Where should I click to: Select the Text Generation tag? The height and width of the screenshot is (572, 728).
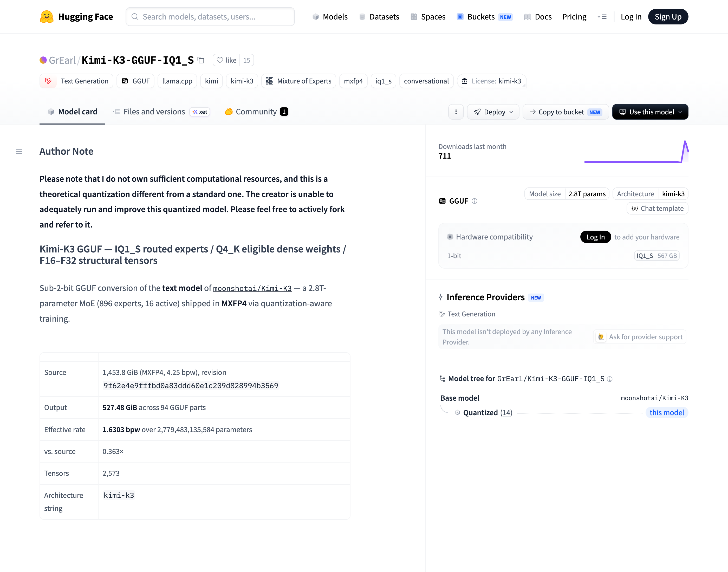coord(76,81)
